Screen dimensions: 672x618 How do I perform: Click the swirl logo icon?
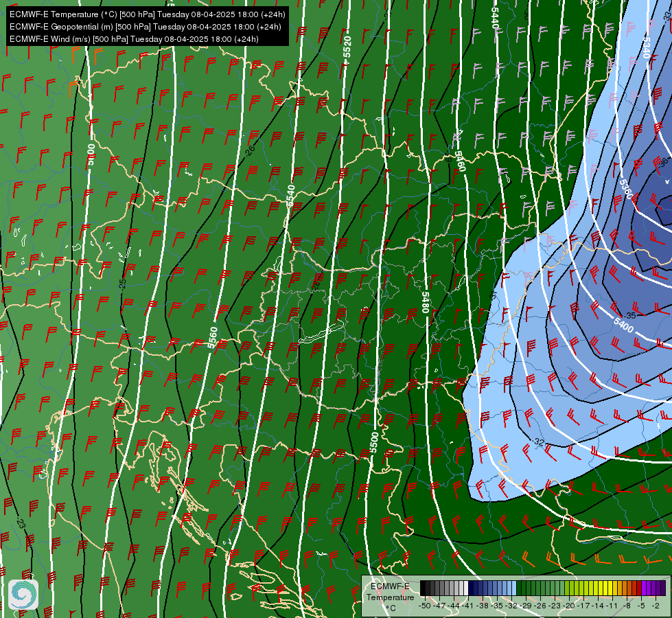[x=23, y=595]
